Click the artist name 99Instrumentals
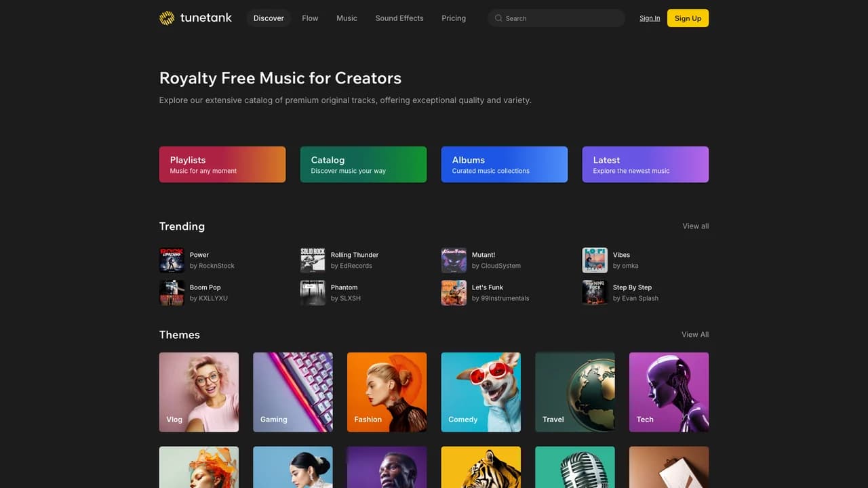Image resolution: width=868 pixels, height=488 pixels. pos(505,298)
